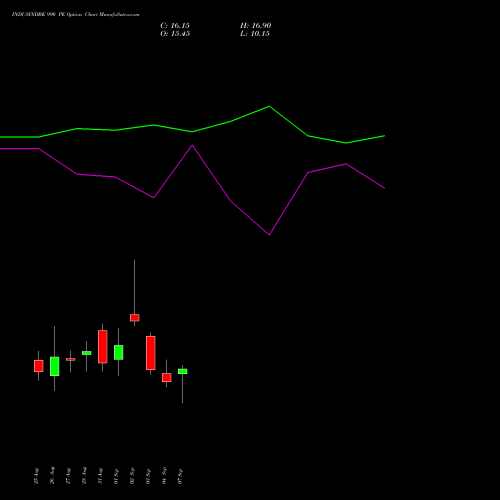Click the 04 Sep date axis label
This screenshot has width=500, height=500.
click(164, 476)
